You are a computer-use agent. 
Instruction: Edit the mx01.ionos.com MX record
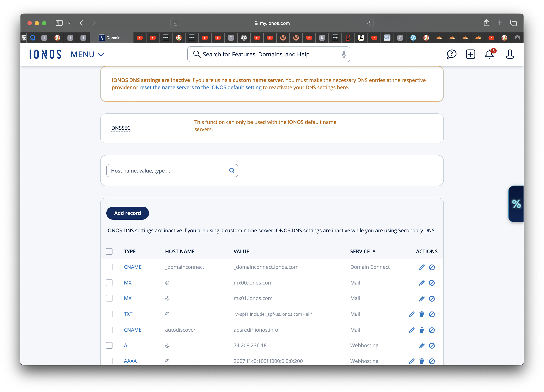click(421, 299)
